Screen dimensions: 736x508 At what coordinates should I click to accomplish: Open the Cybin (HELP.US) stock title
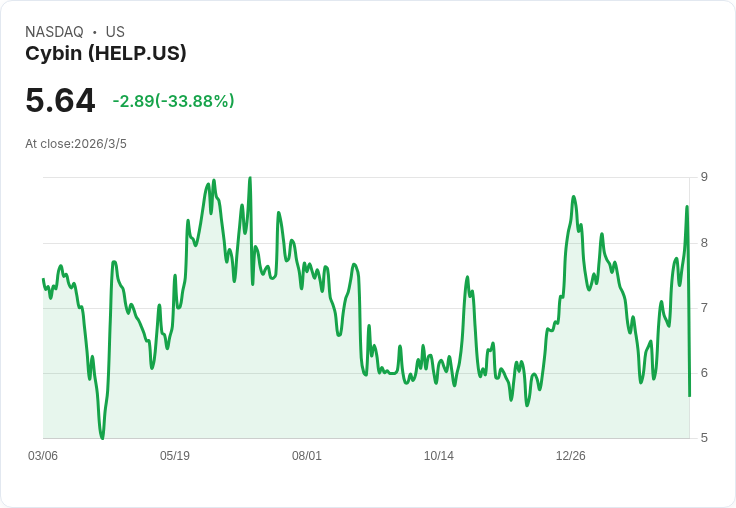click(x=106, y=54)
